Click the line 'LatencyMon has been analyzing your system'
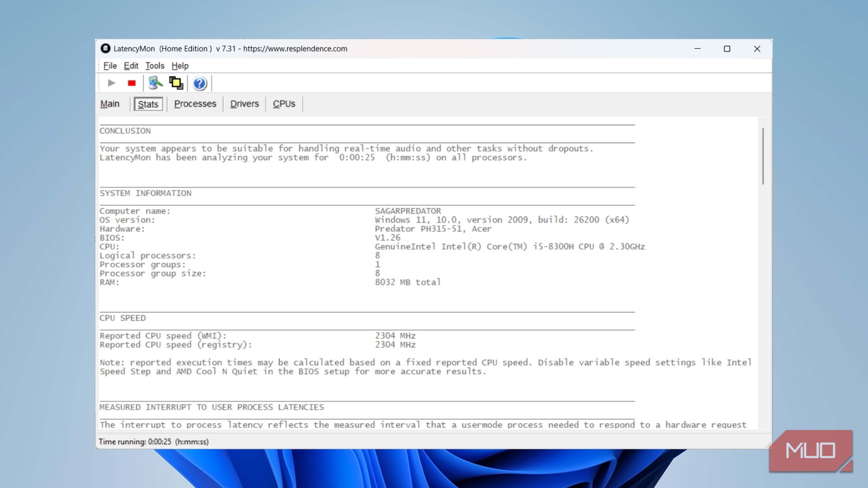868x488 pixels. coord(313,158)
